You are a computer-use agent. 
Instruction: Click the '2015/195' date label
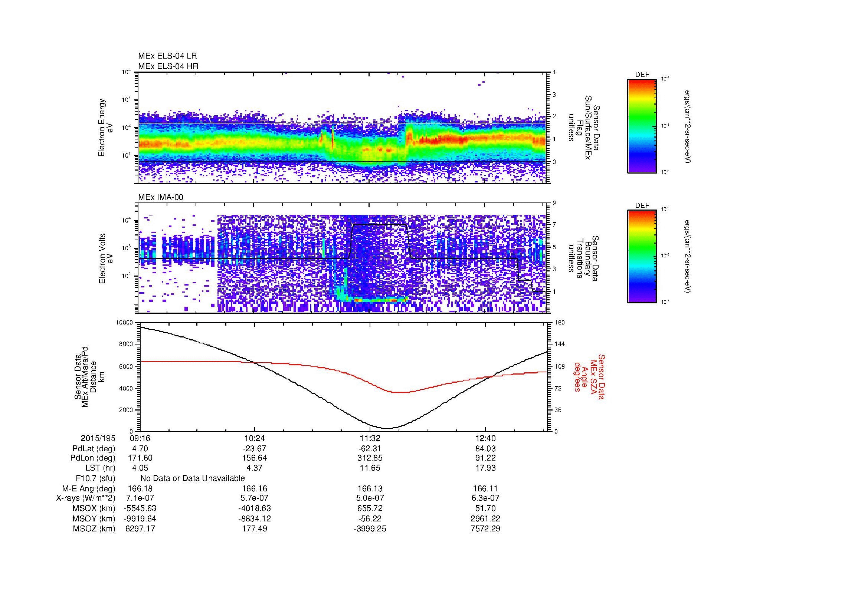[x=98, y=438]
